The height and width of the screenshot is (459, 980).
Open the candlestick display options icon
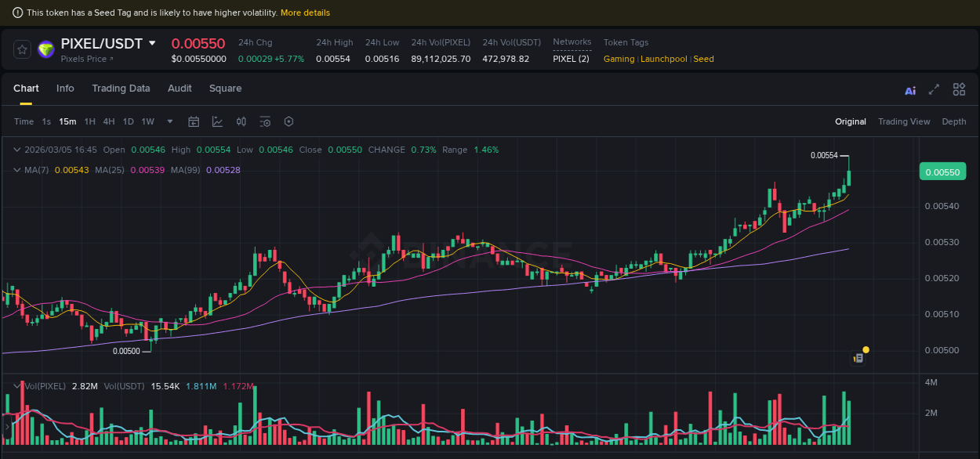[241, 121]
